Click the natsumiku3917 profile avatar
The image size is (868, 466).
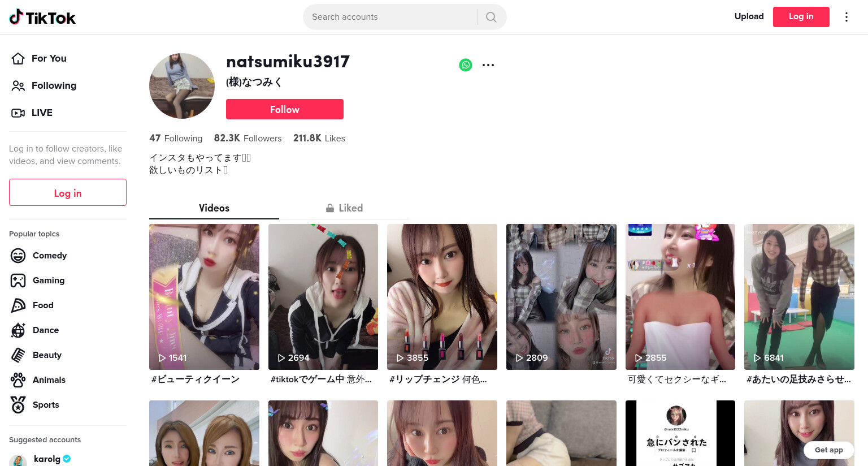(182, 86)
